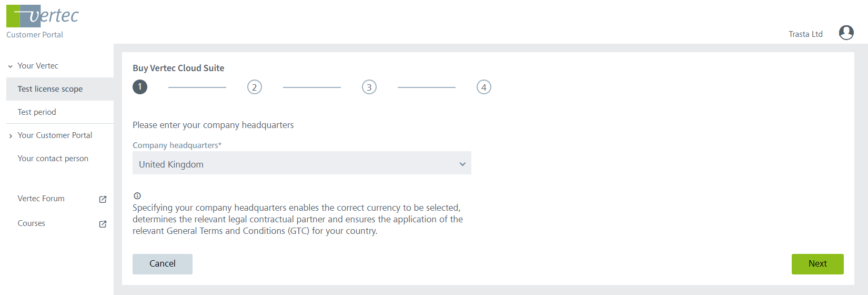Click the info circle icon
This screenshot has width=868, height=295.
pyautogui.click(x=137, y=195)
